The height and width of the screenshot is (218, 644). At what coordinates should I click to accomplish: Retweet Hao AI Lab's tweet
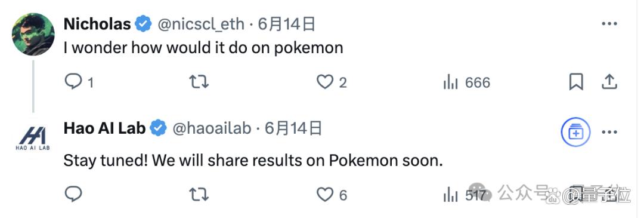[x=199, y=194]
